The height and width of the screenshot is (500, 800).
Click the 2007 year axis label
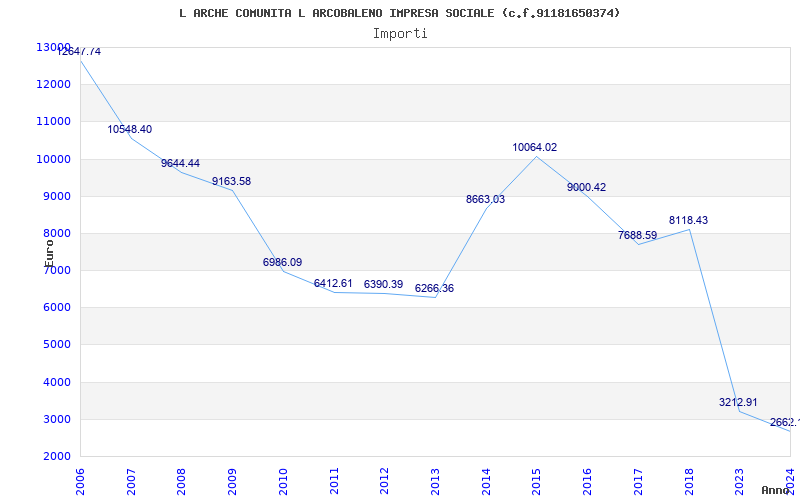(131, 481)
